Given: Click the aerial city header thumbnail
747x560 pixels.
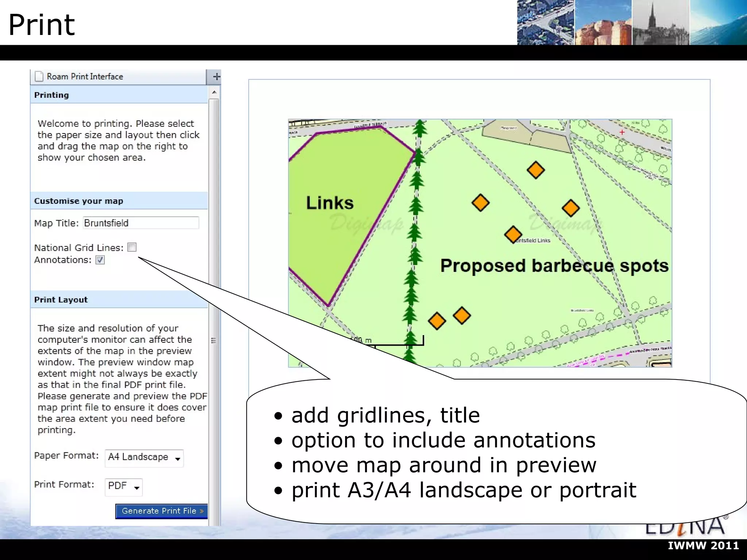Looking at the screenshot, I should pyautogui.click(x=546, y=22).
